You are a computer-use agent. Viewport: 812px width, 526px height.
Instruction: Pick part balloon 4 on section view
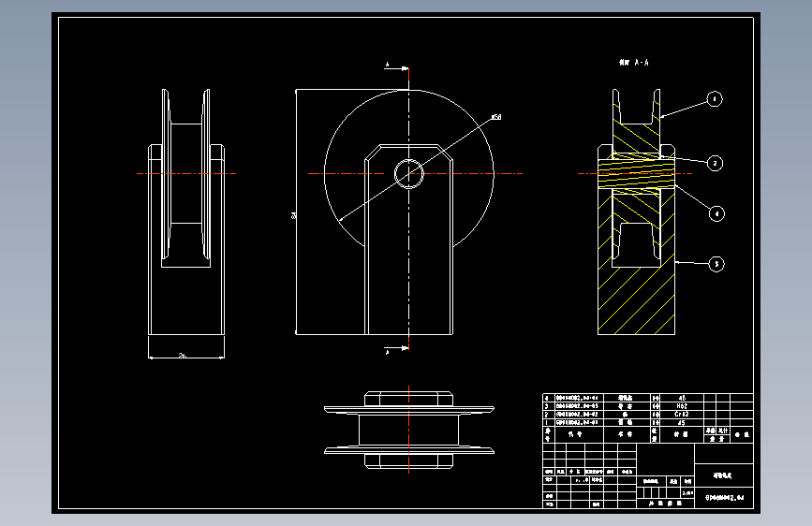tap(716, 213)
